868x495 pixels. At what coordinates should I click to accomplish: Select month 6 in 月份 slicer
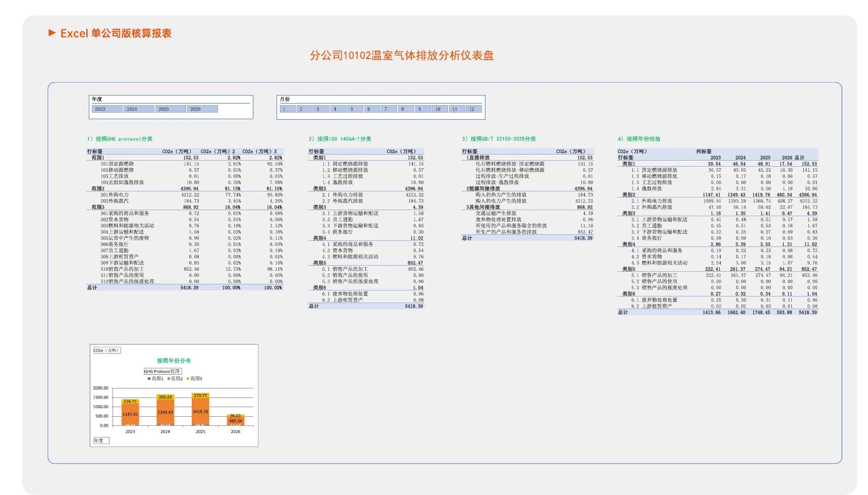pos(372,109)
